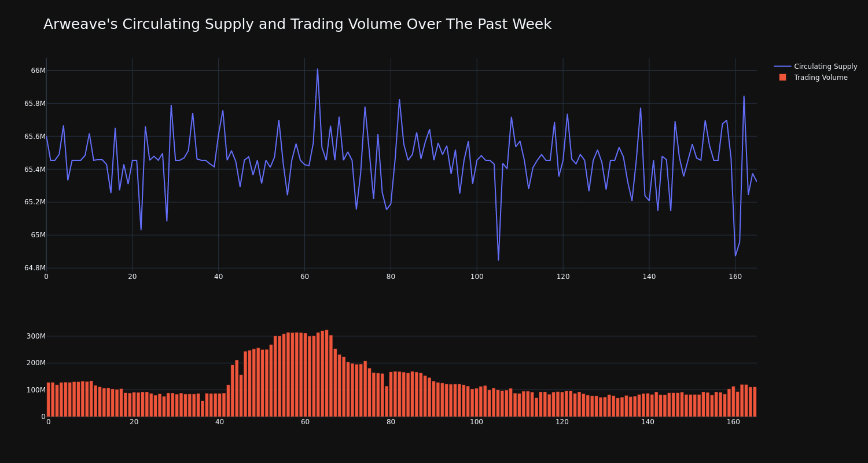
Task: Click the Trading Volume red legend swatch
Action: [782, 78]
